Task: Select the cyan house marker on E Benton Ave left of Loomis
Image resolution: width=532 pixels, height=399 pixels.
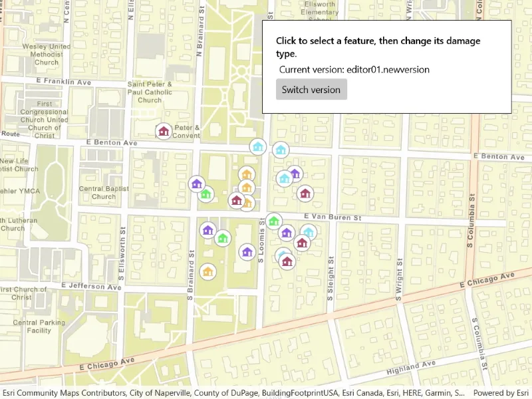Action: click(x=258, y=147)
